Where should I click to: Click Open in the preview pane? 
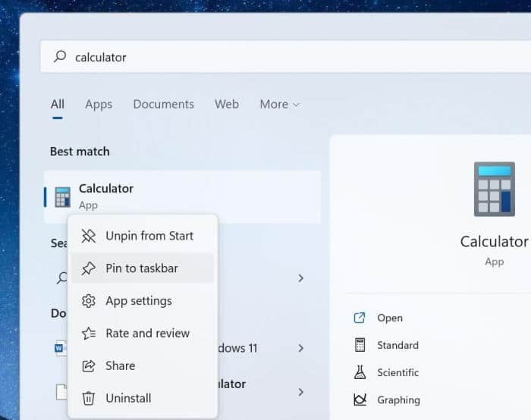[x=390, y=318]
